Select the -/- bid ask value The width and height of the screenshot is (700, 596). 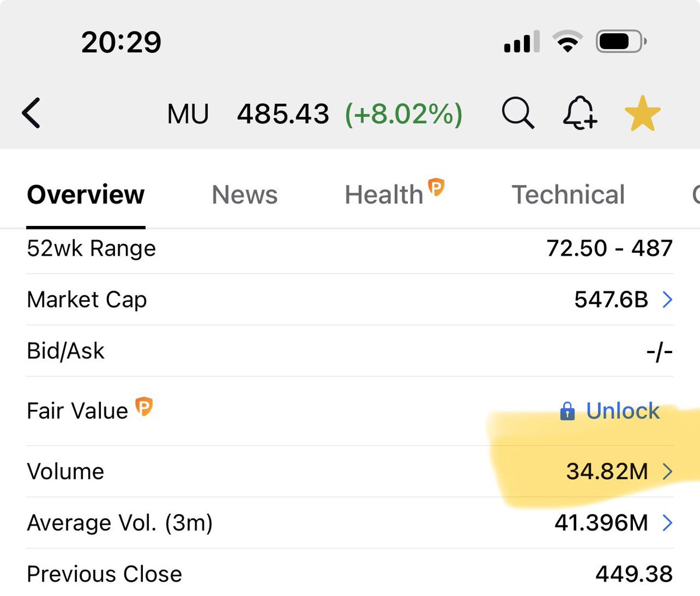tap(660, 351)
